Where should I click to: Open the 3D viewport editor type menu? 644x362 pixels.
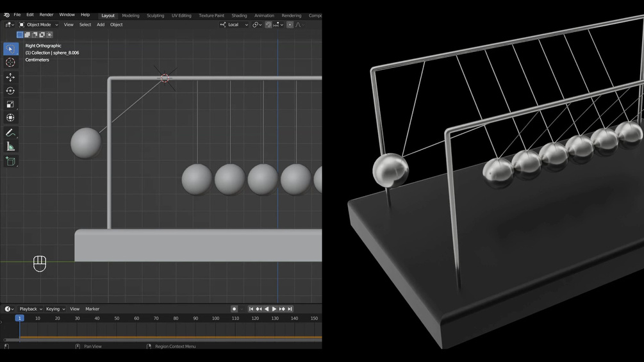coord(9,24)
